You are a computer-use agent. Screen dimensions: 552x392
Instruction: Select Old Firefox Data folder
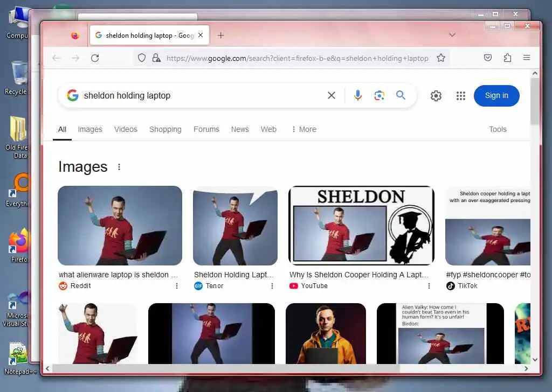[x=17, y=137]
